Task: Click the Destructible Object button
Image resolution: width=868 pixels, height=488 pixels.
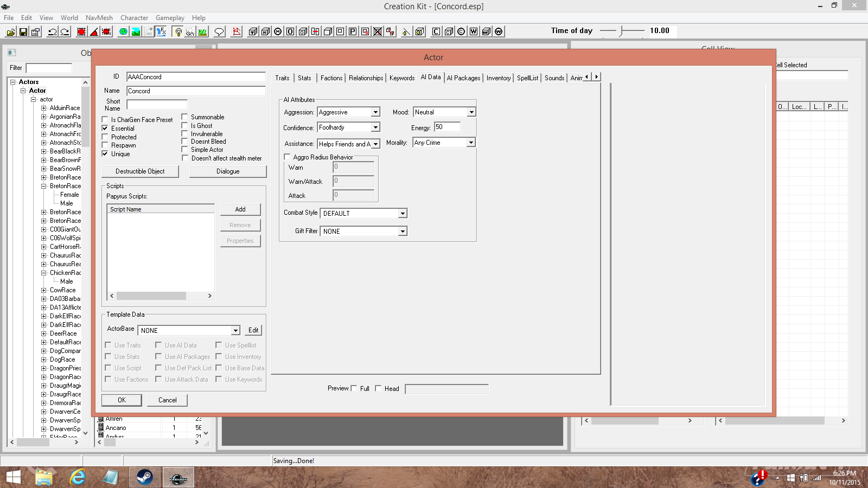Action: click(x=140, y=171)
